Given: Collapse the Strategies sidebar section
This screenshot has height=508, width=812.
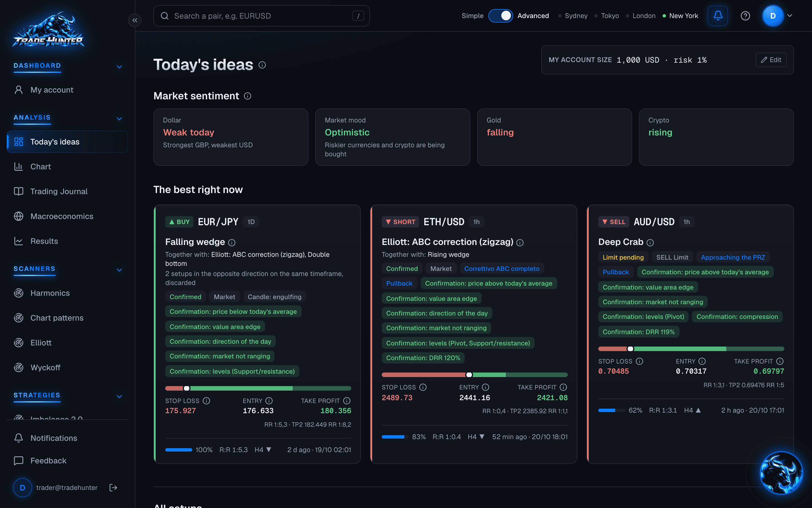Looking at the screenshot, I should tap(119, 397).
